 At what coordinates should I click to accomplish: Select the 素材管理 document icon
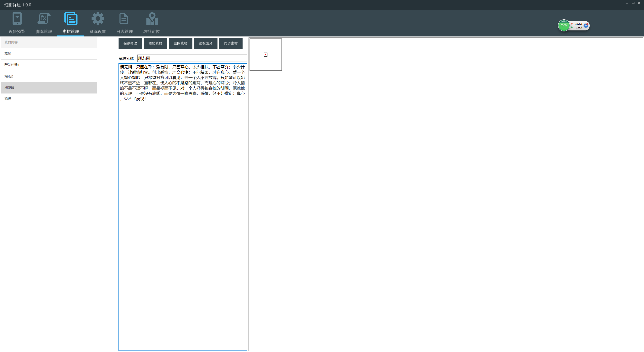[71, 19]
